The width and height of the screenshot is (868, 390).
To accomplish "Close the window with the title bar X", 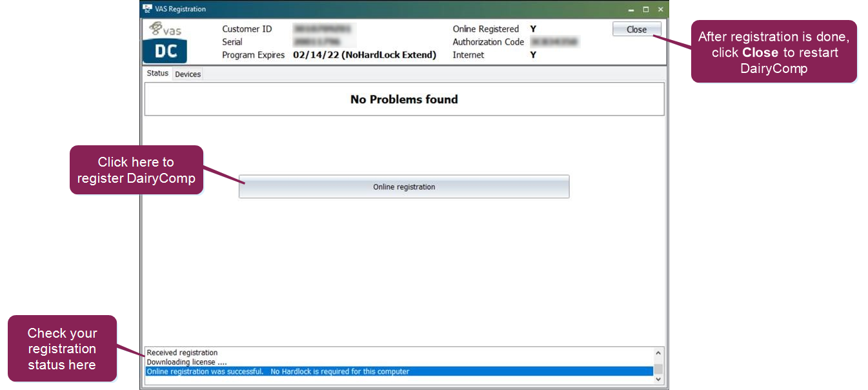I will pos(660,10).
